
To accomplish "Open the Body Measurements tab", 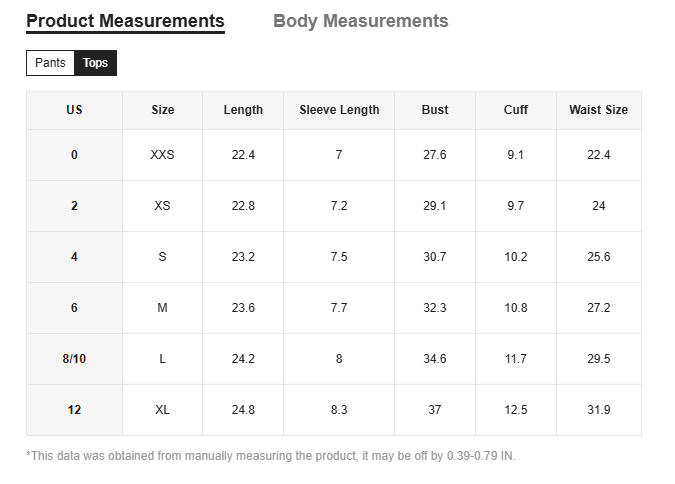I will tap(360, 21).
